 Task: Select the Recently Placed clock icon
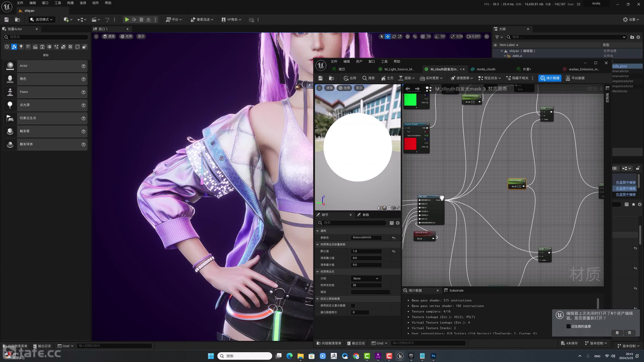pos(7,47)
